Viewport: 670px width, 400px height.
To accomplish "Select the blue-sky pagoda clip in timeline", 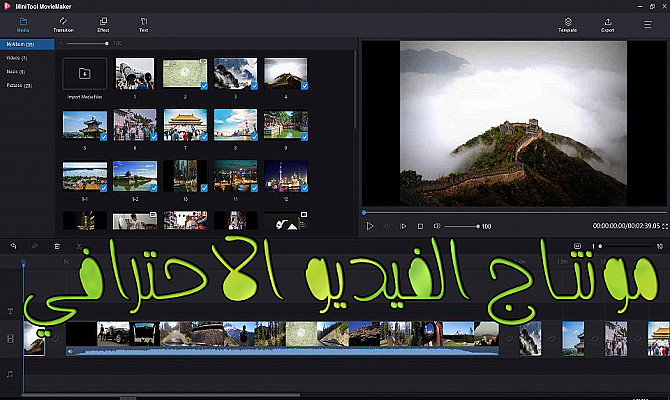I will 573,339.
